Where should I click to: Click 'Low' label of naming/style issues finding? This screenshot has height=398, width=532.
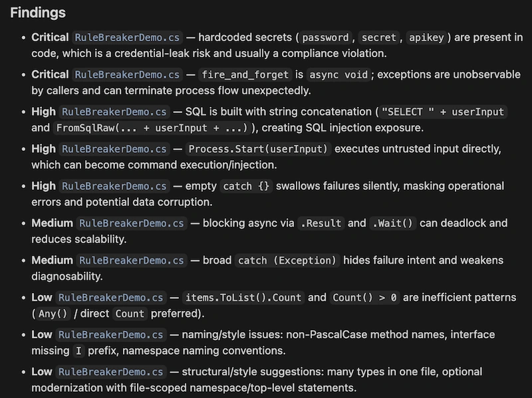click(42, 335)
